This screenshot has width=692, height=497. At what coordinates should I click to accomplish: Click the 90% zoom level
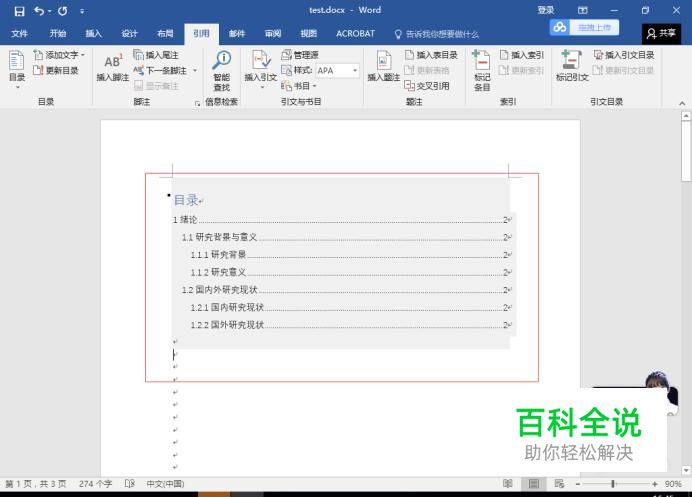tap(673, 484)
